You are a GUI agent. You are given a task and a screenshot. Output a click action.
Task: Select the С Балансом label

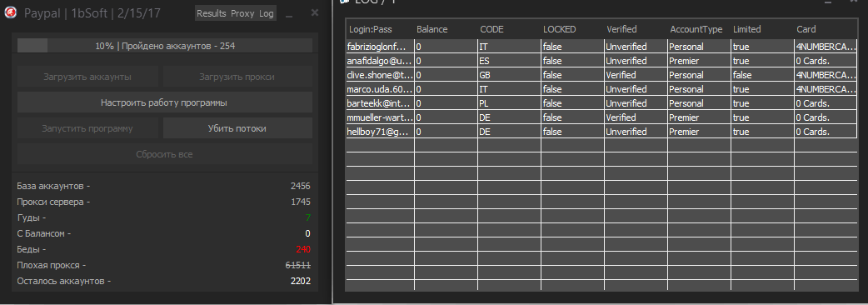43,233
